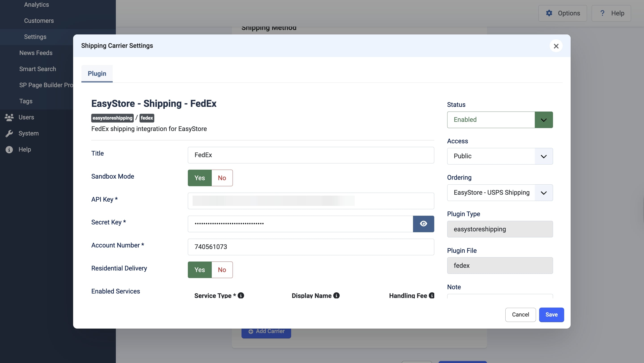The height and width of the screenshot is (363, 644).
Task: Click the plus icon on Add Carrier
Action: 251,331
